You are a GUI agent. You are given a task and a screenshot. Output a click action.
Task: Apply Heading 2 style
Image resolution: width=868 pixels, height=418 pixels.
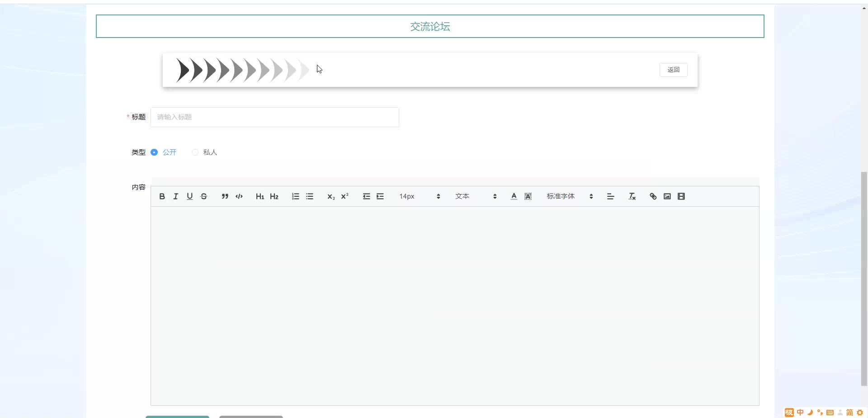point(274,196)
